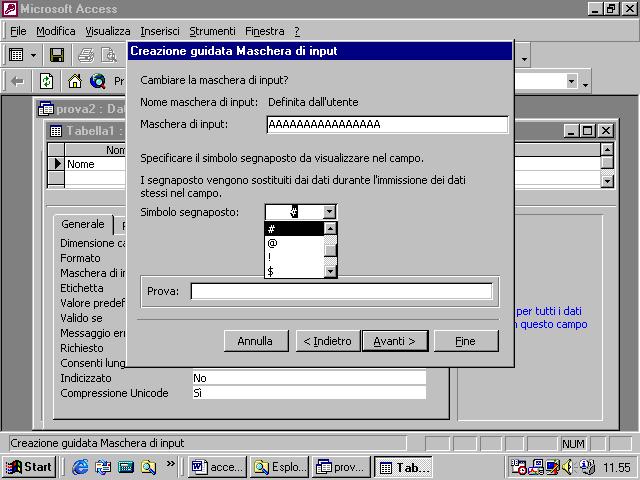This screenshot has width=640, height=480.
Task: Click the Search the Web globe icon
Action: click(x=98, y=81)
